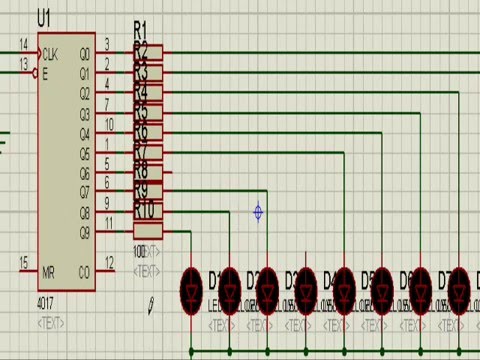Click the Q9 pin name
The image size is (480, 360).
point(84,232)
